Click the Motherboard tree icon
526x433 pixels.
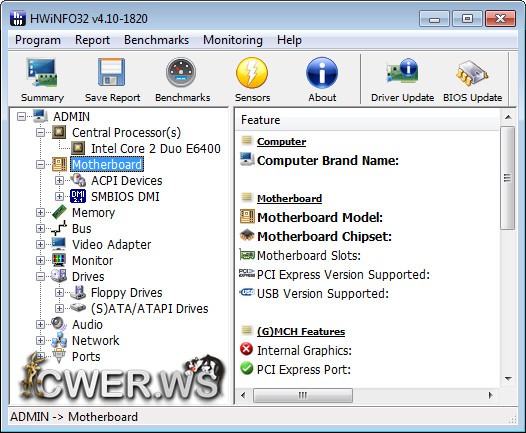click(x=59, y=164)
